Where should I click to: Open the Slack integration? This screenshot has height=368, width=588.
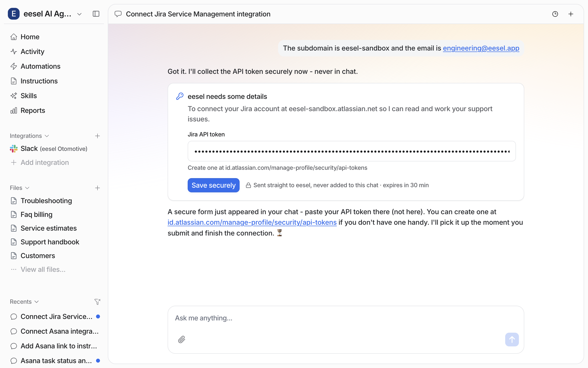click(54, 149)
